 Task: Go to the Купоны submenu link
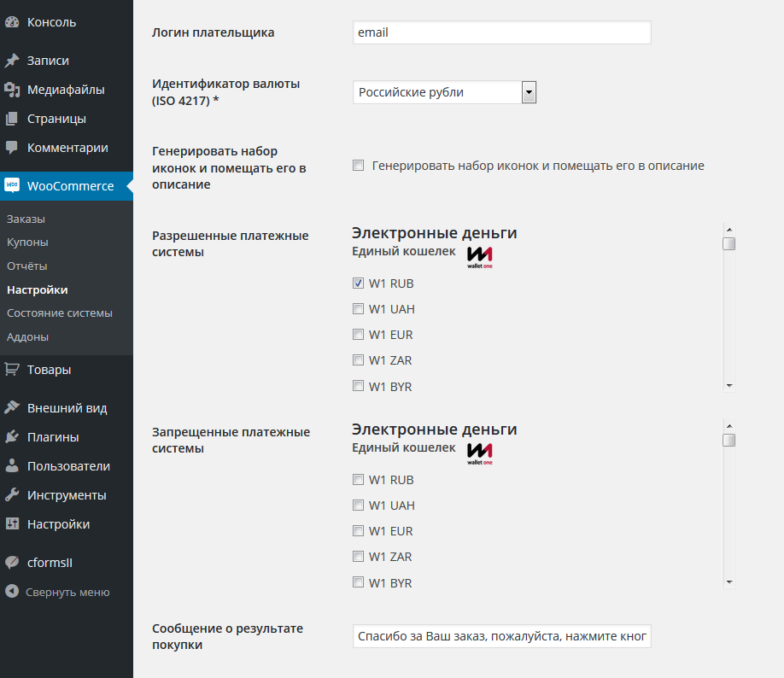pyautogui.click(x=27, y=242)
